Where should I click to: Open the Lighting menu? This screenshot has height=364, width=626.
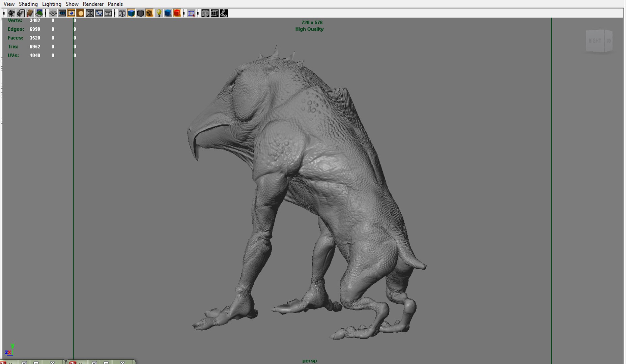tap(52, 4)
